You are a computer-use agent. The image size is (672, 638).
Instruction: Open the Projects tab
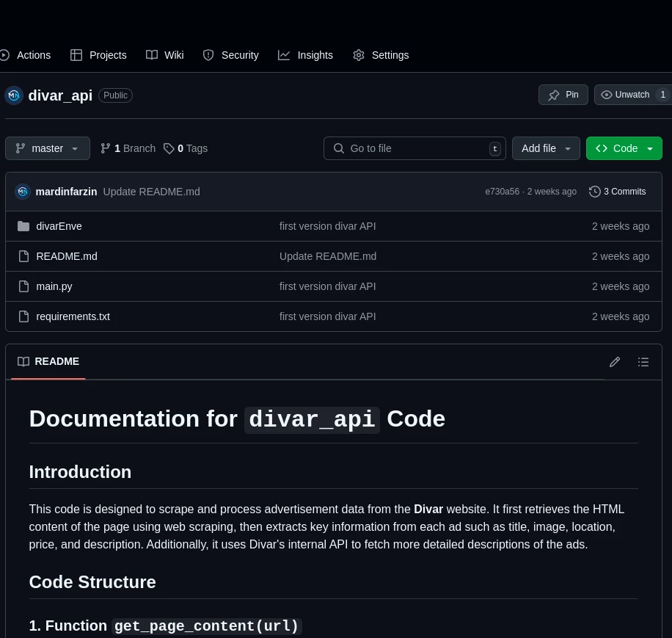(98, 55)
